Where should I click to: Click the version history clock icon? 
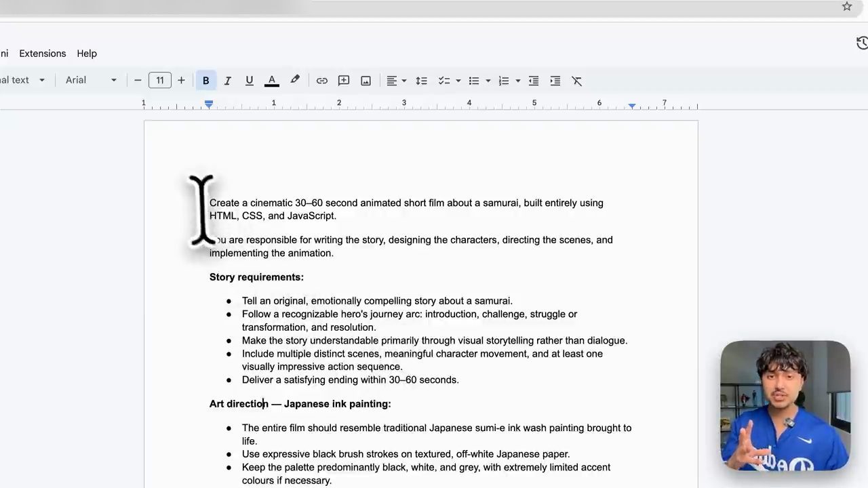point(862,43)
